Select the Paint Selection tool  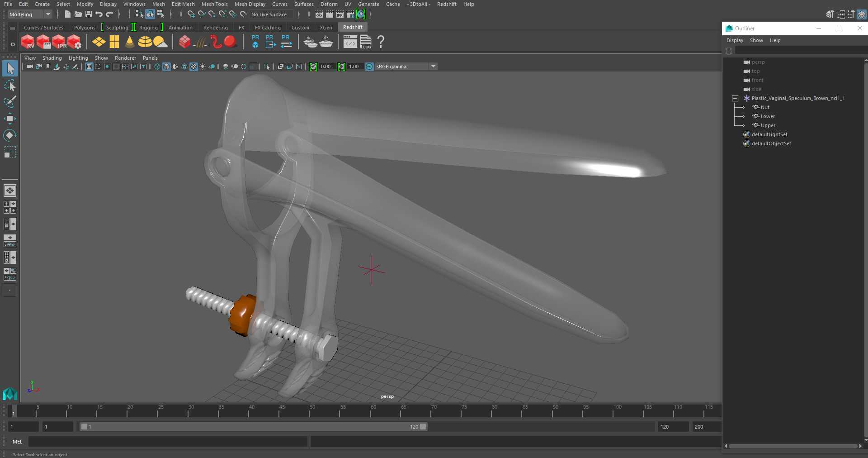coord(10,102)
